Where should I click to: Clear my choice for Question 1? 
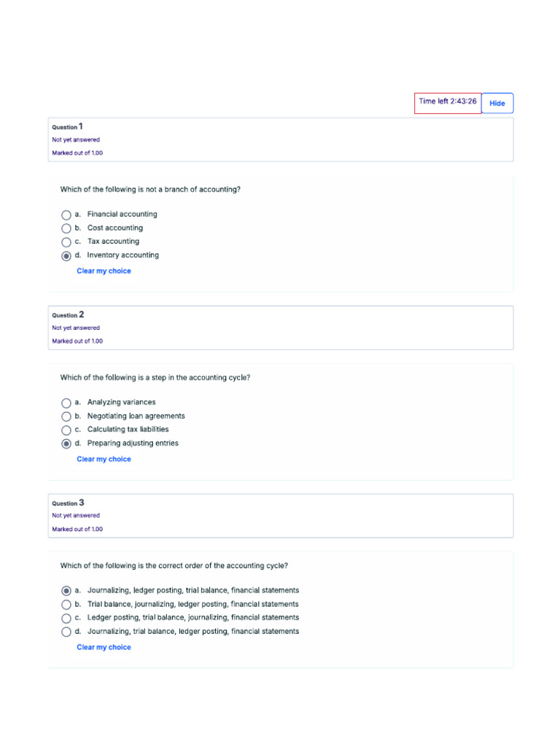point(104,271)
